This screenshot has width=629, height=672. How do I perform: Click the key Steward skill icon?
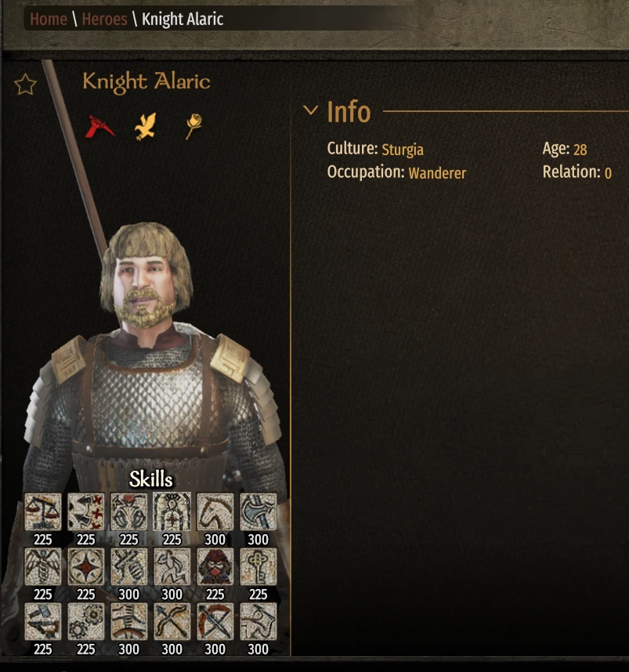(258, 566)
